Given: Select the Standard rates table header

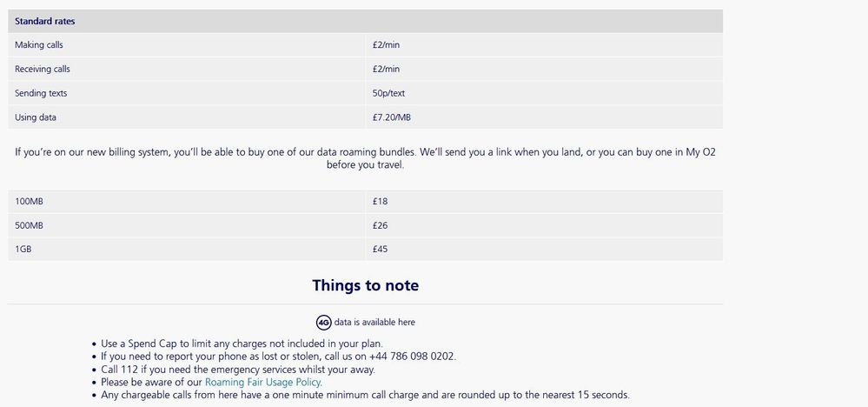Looking at the screenshot, I should (365, 21).
